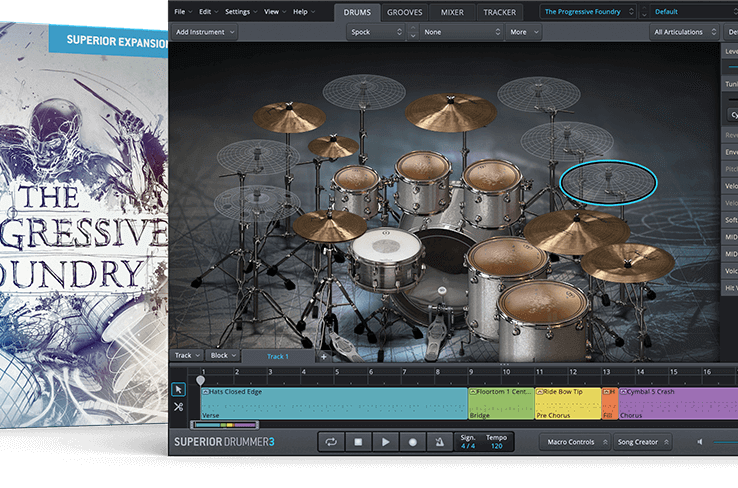The image size is (738, 488).
Task: Add a new track with plus icon
Action: pyautogui.click(x=324, y=357)
